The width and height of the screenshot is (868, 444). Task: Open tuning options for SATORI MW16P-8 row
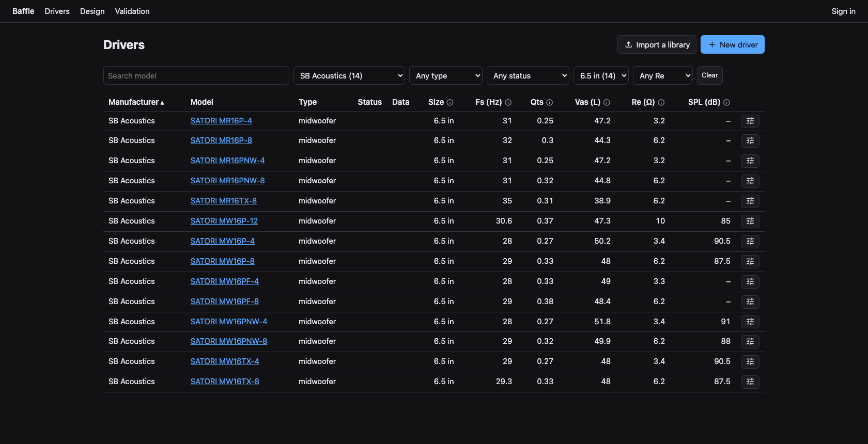click(x=750, y=261)
